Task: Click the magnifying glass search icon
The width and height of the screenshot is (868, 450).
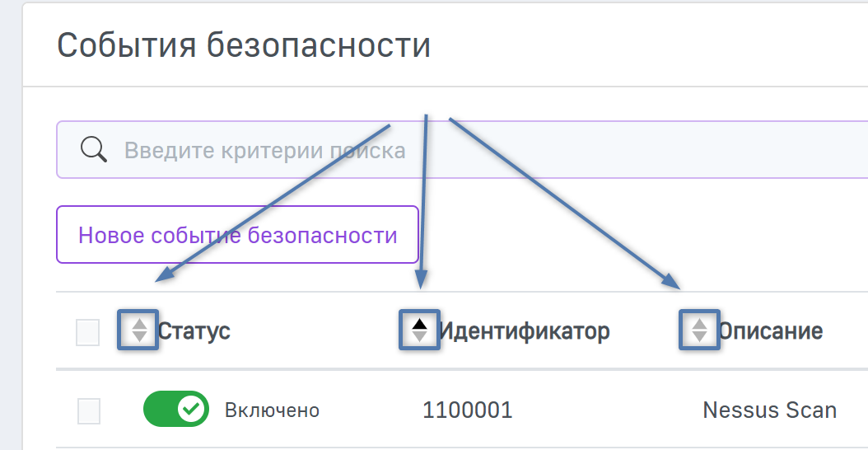Action: pyautogui.click(x=95, y=149)
